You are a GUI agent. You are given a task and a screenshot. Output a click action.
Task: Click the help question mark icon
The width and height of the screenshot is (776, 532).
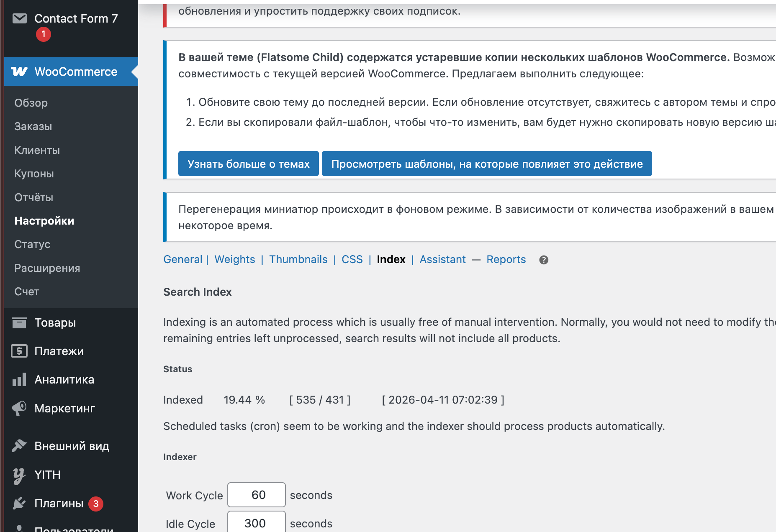[x=544, y=260]
